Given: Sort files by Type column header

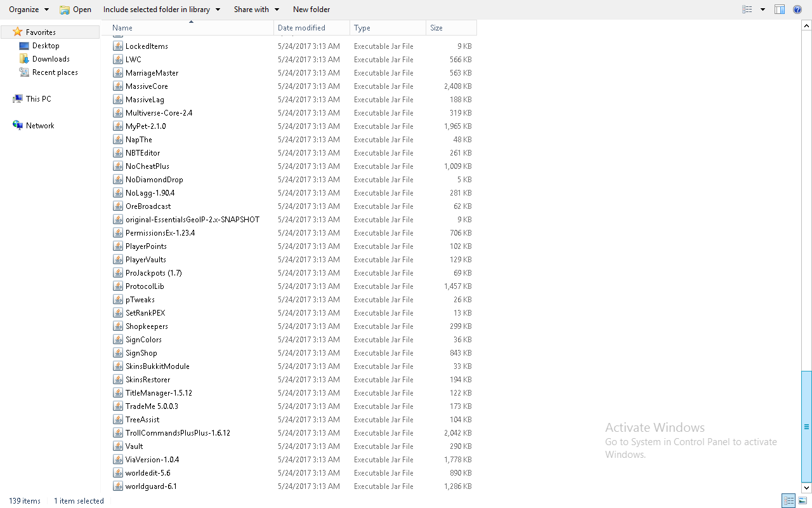Looking at the screenshot, I should pos(388,28).
